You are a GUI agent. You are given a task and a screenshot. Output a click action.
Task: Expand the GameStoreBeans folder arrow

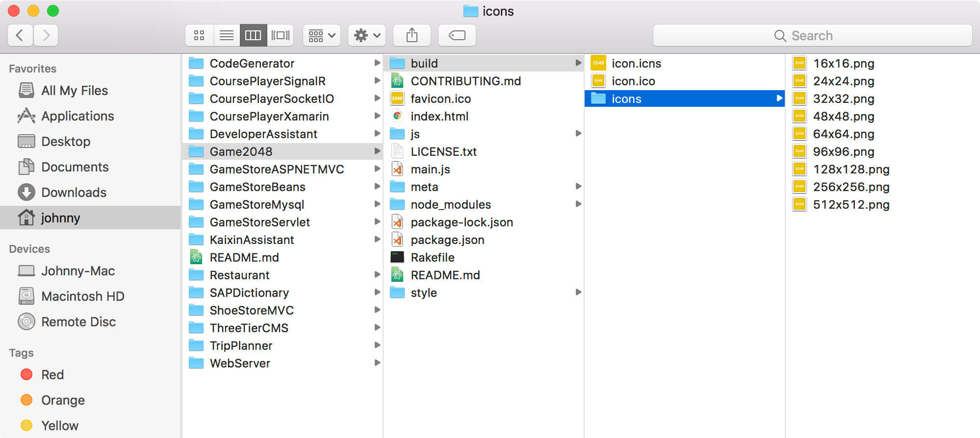(x=377, y=186)
